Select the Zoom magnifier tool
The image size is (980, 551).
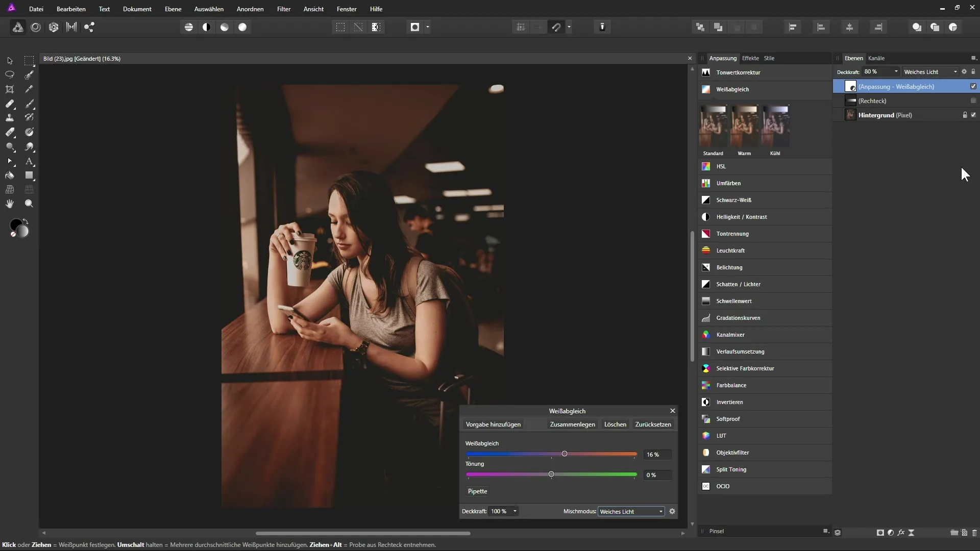(x=29, y=204)
